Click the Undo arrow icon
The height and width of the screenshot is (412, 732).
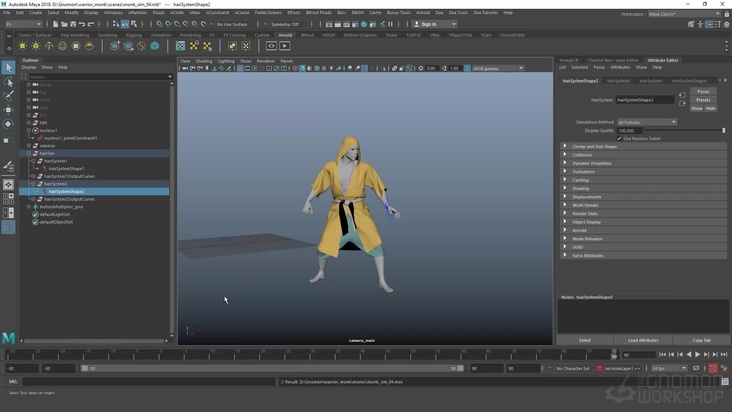(x=82, y=24)
